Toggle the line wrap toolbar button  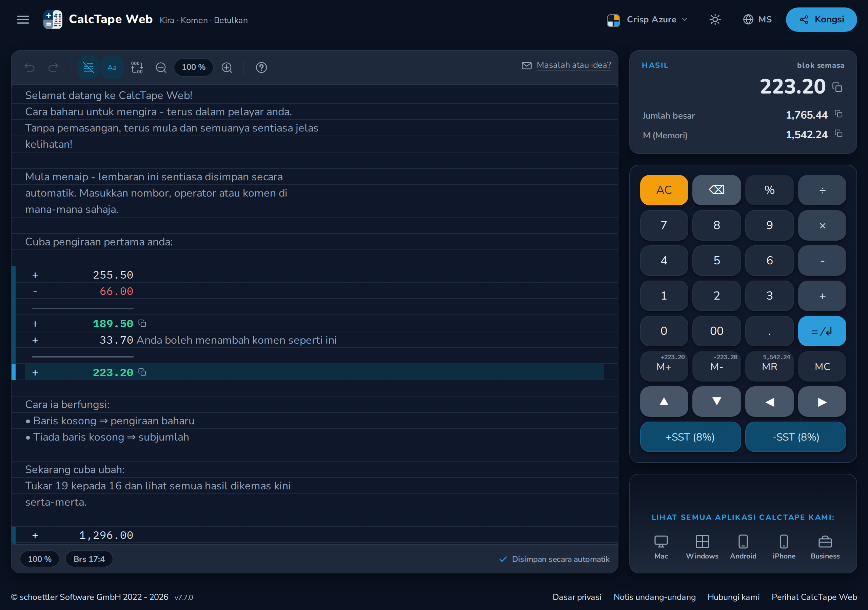pos(88,67)
